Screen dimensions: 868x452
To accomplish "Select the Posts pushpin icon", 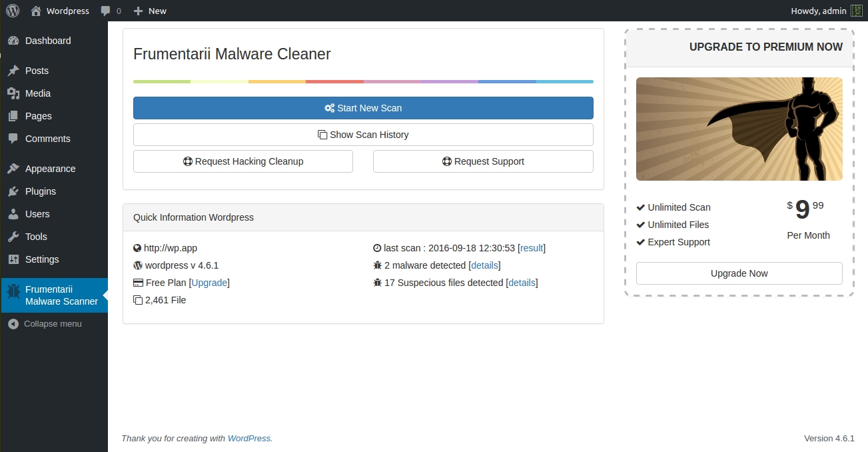I will pyautogui.click(x=13, y=71).
